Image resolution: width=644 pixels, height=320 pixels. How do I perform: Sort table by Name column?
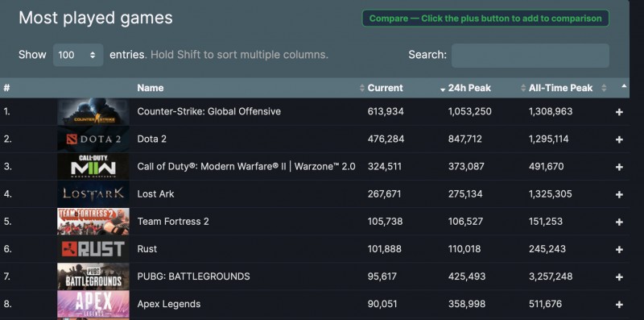[151, 88]
